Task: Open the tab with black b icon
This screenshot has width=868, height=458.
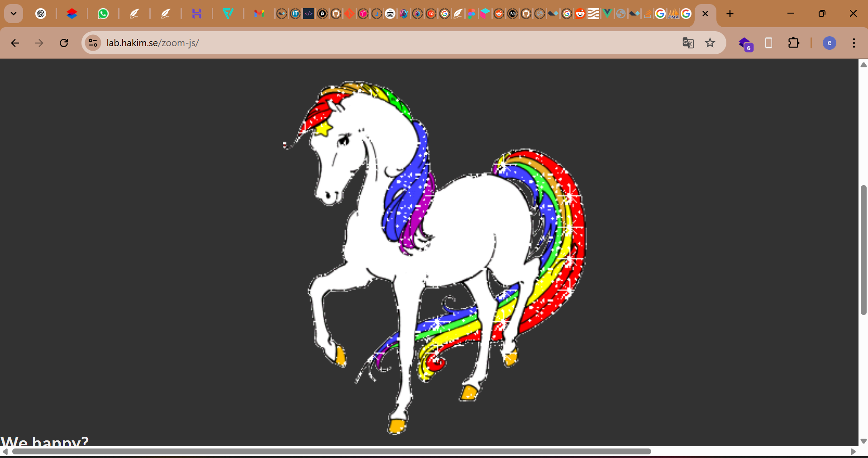Action: 322,14
